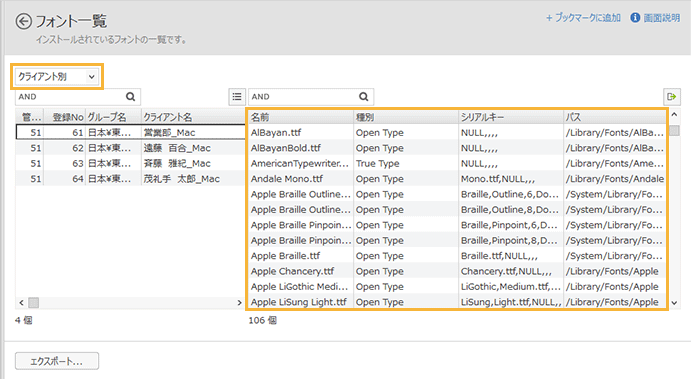Select the Apple LiGothic Medi... font row

tap(457, 287)
